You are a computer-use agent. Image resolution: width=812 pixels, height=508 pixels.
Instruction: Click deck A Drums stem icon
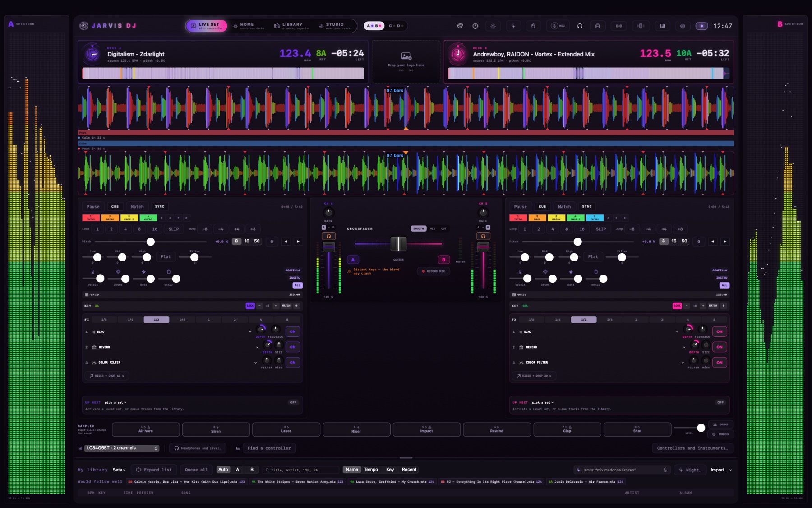click(x=118, y=272)
